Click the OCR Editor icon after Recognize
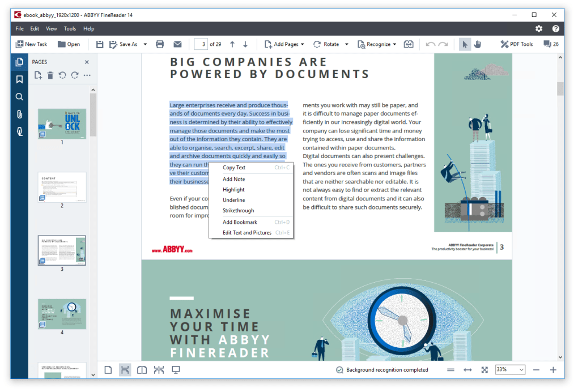The image size is (578, 392). [409, 44]
